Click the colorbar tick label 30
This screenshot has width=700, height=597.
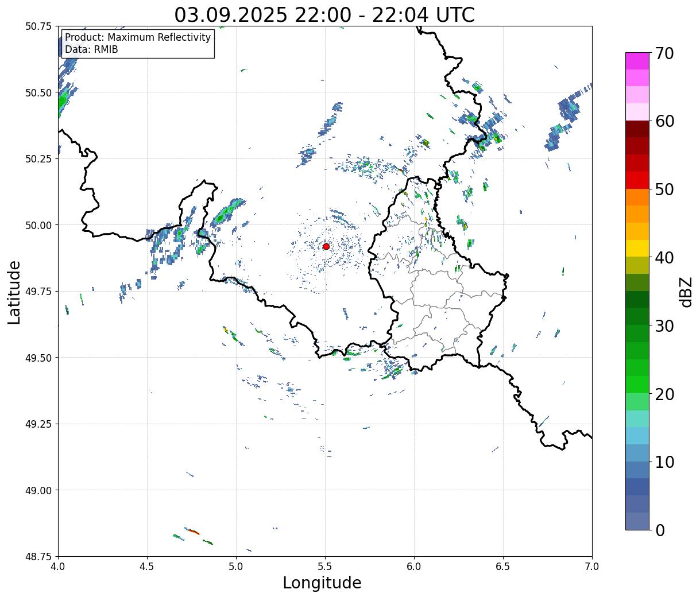coord(664,326)
